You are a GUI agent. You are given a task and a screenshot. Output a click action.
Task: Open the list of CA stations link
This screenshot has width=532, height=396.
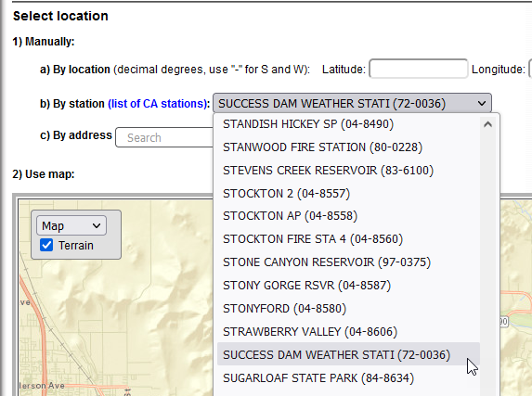click(158, 104)
